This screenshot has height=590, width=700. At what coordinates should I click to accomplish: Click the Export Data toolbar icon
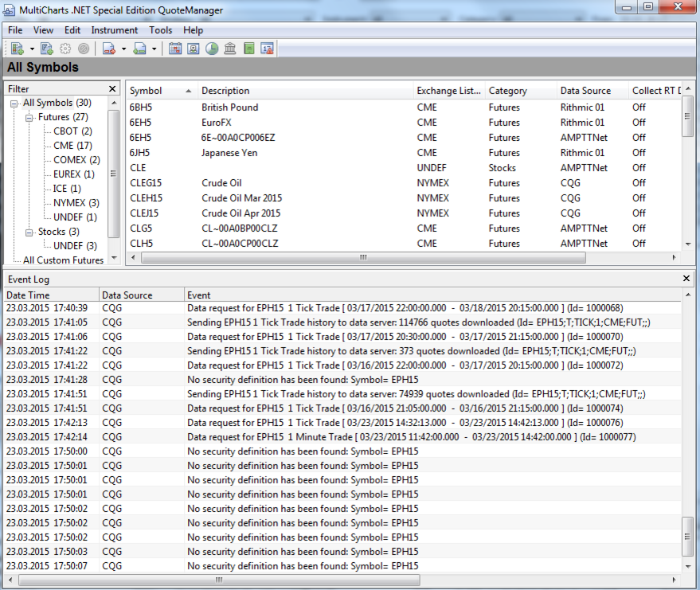pos(109,49)
